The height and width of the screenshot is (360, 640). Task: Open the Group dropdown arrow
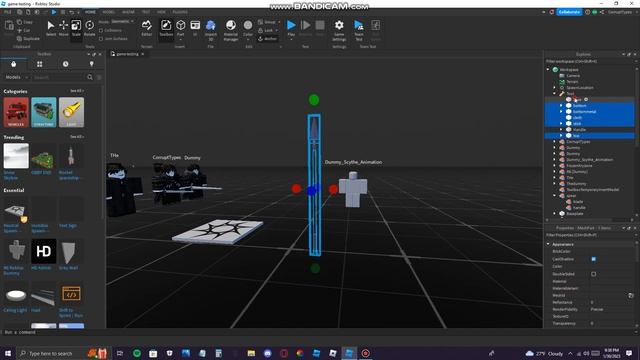279,22
